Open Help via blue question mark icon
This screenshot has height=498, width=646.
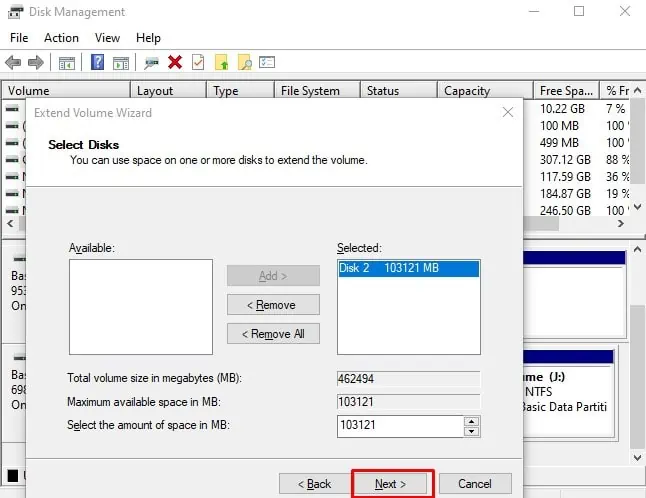(x=97, y=63)
